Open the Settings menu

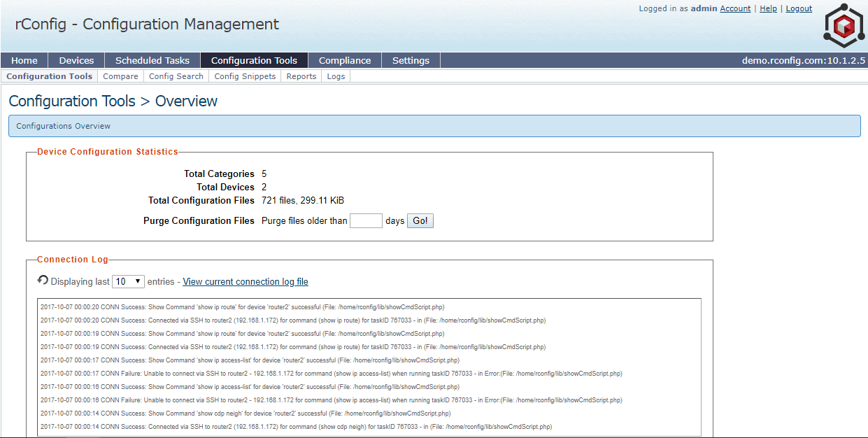[411, 60]
